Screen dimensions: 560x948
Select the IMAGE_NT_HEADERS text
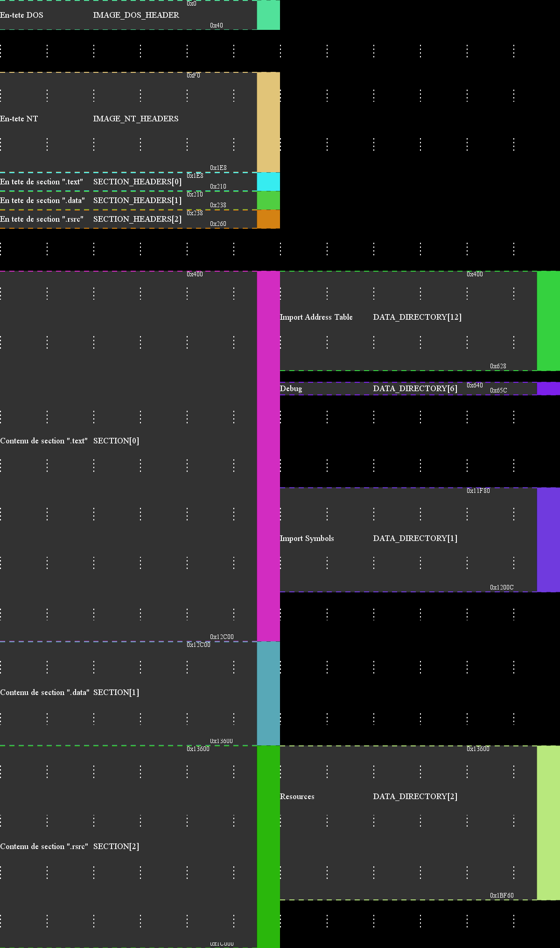pyautogui.click(x=135, y=119)
